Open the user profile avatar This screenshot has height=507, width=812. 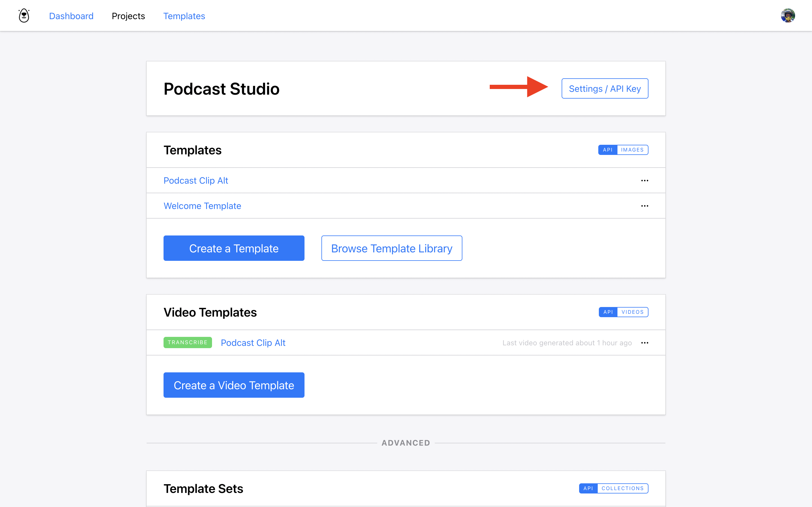click(787, 16)
